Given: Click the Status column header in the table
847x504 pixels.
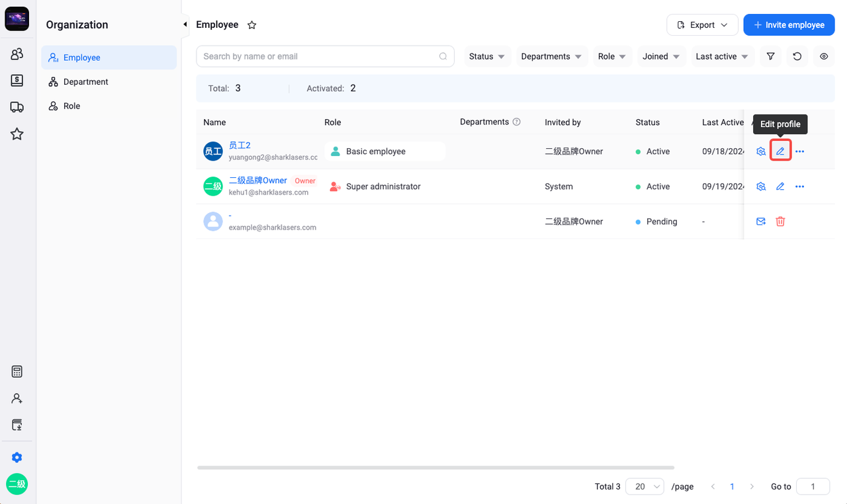Looking at the screenshot, I should click(647, 122).
